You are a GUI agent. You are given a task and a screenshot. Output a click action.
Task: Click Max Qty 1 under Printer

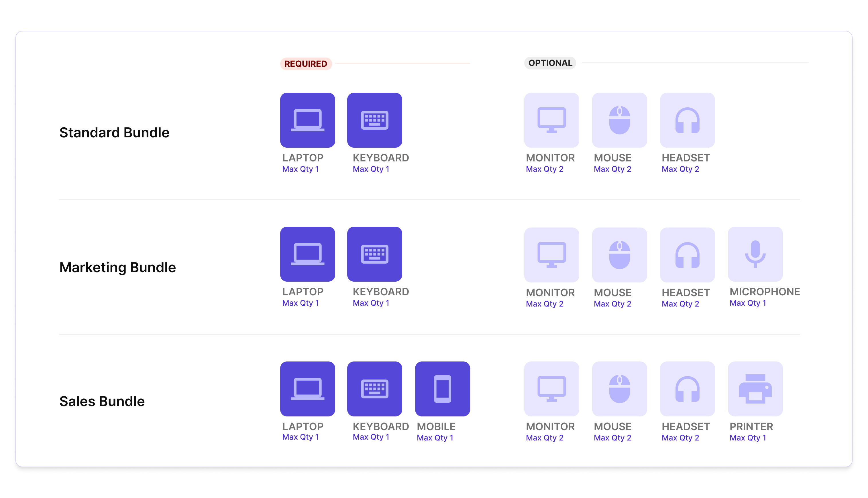pos(748,438)
